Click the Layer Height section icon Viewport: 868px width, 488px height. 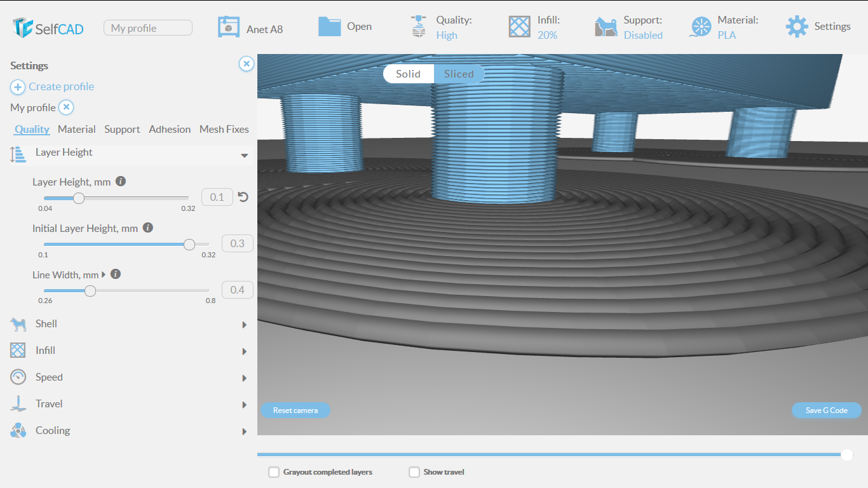click(18, 154)
